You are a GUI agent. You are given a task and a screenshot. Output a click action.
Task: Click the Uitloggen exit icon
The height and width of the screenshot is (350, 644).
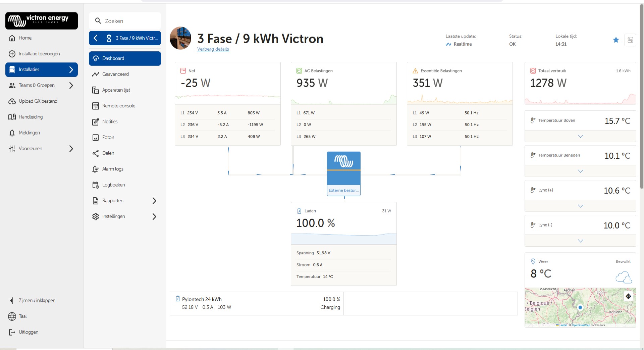click(x=12, y=332)
